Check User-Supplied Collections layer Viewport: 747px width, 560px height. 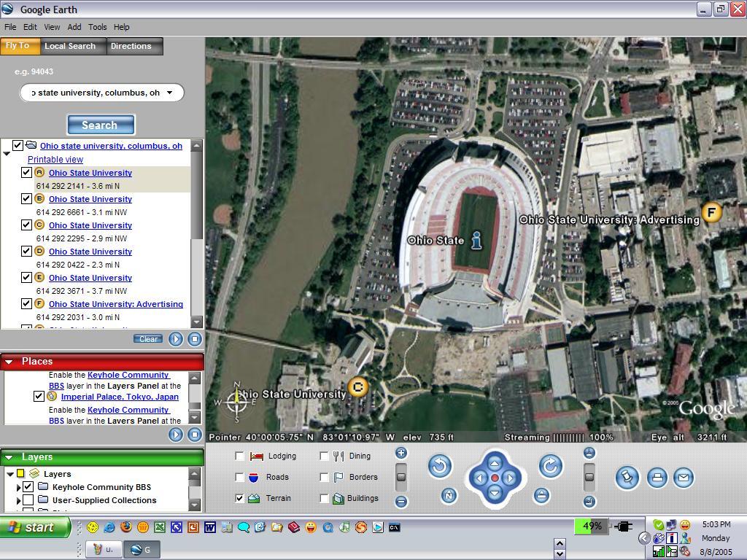[28, 500]
